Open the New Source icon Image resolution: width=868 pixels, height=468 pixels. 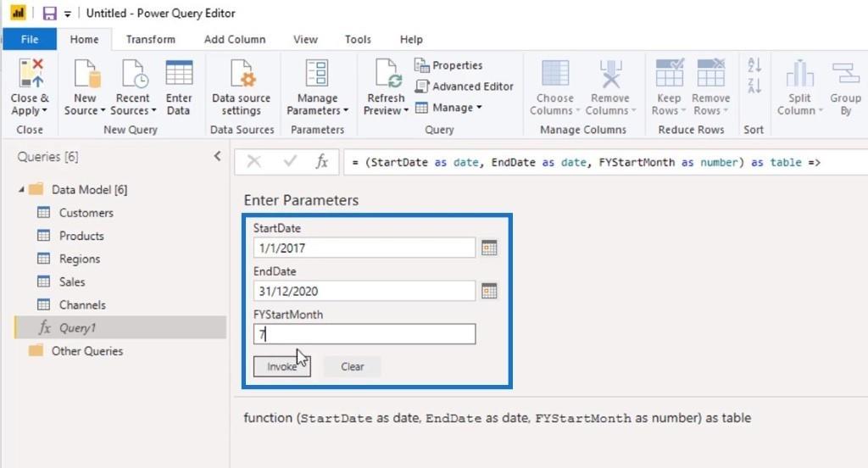[86, 73]
